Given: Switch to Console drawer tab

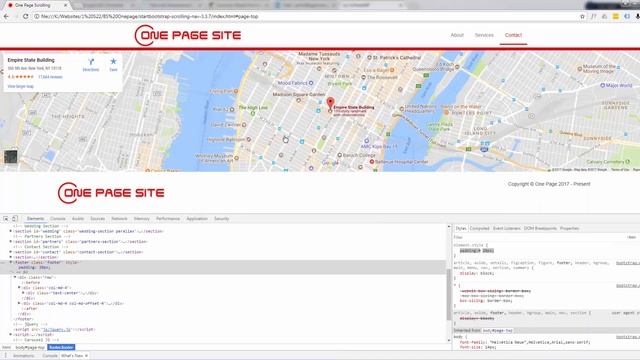Looking at the screenshot, I should click(x=50, y=356).
